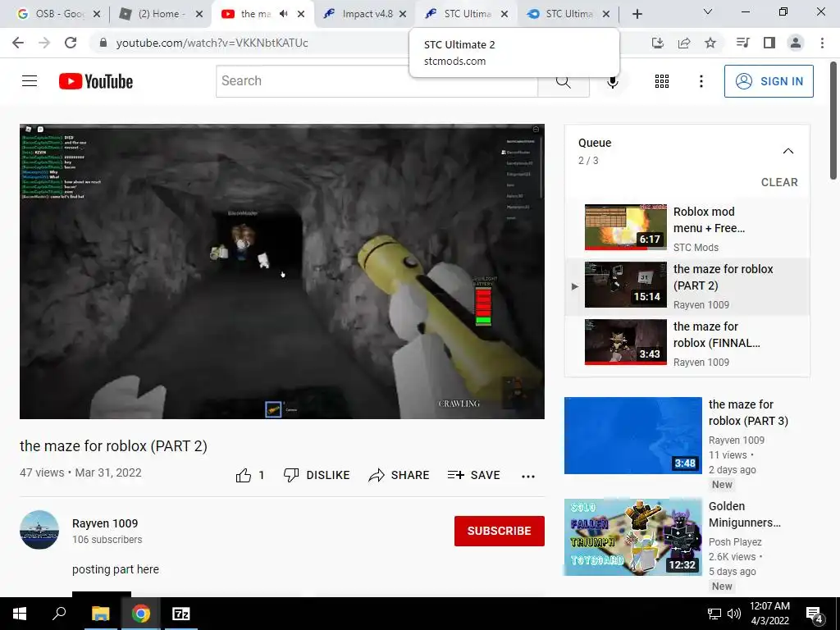Mute tab via speaker icon on YouTube tab
The image size is (840, 630).
click(x=283, y=14)
